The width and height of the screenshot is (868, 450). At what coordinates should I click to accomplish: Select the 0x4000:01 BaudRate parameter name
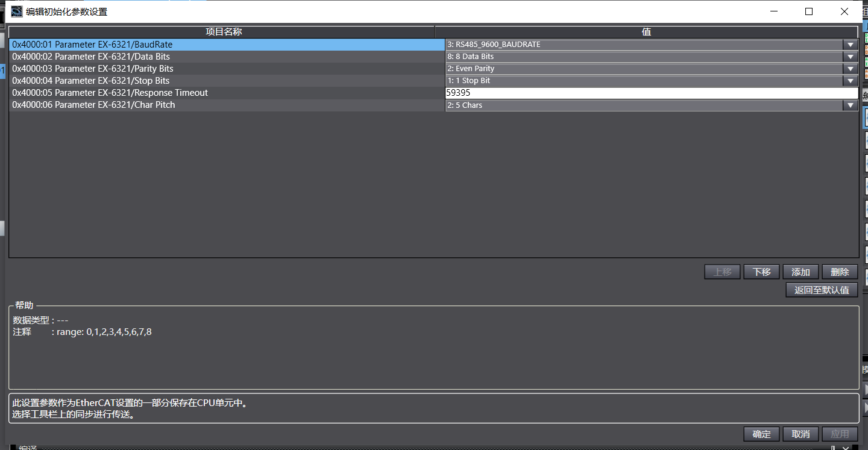(92, 45)
